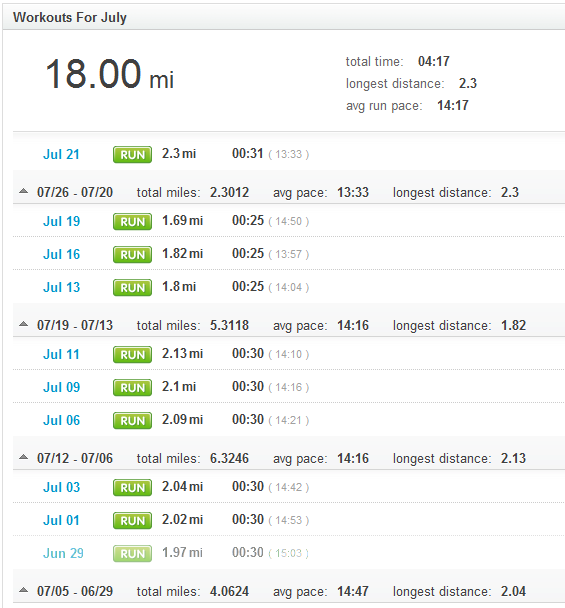Open the Jul 03 workout link
Image resolution: width=565 pixels, height=608 pixels.
point(61,487)
